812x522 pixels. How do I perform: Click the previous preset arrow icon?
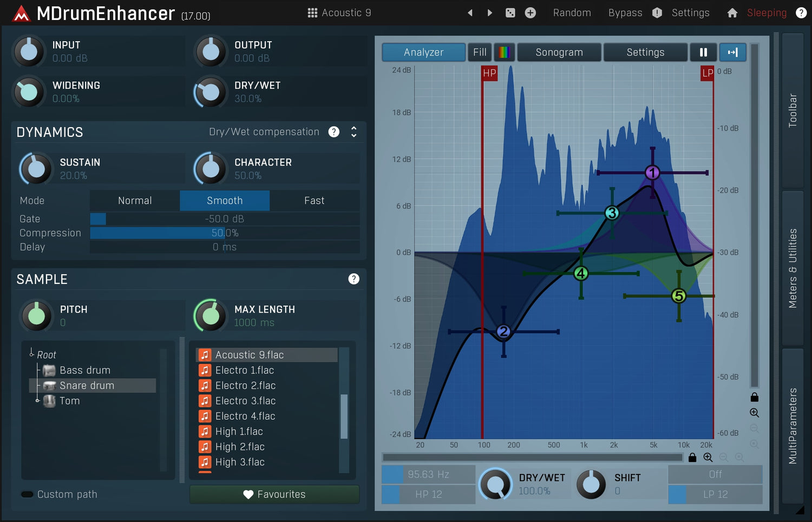[x=470, y=12]
